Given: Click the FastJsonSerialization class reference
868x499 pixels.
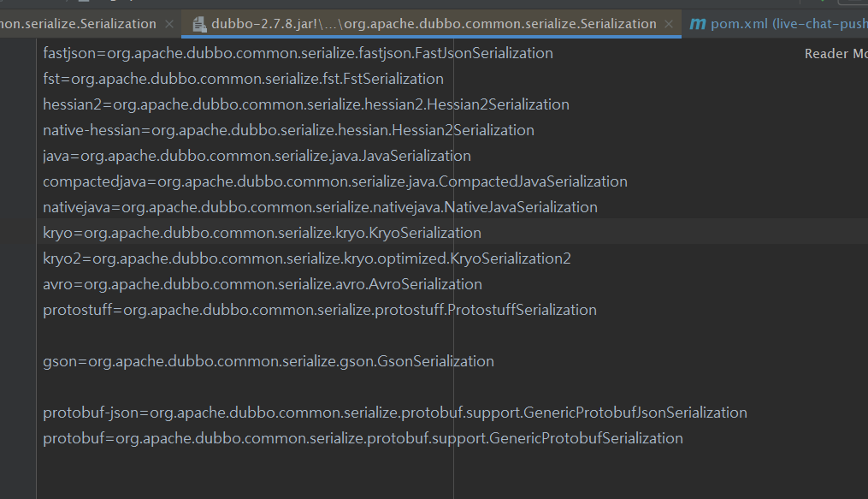Looking at the screenshot, I should pyautogui.click(x=481, y=53).
